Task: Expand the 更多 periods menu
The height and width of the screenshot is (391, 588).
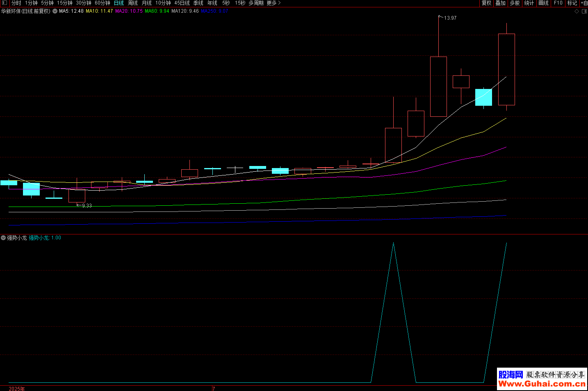Action: point(273,3)
